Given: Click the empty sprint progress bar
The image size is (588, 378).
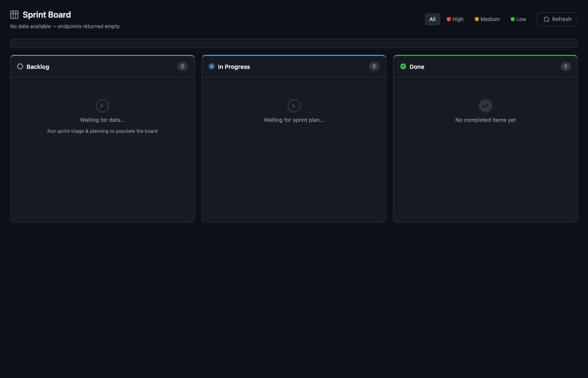Looking at the screenshot, I should tap(294, 43).
